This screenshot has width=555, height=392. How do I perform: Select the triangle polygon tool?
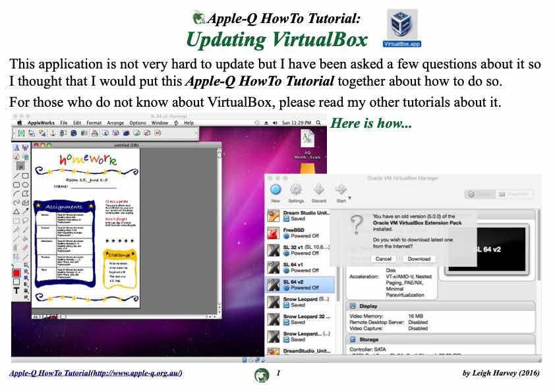pos(16,211)
